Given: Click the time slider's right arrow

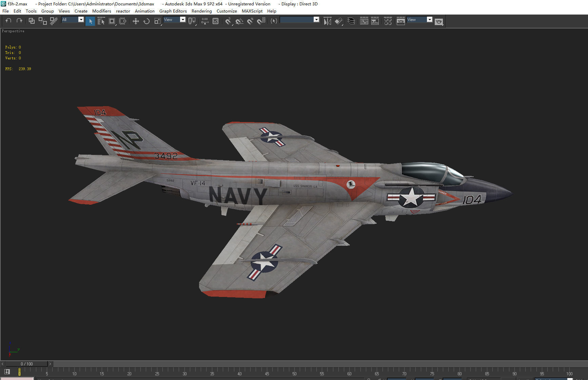Looking at the screenshot, I should 50,364.
